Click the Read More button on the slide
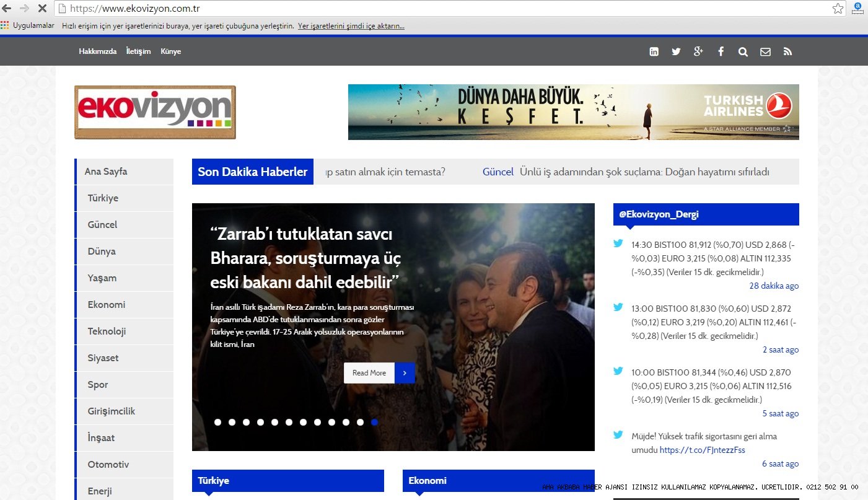Screen dimensions: 868x500 [369, 372]
